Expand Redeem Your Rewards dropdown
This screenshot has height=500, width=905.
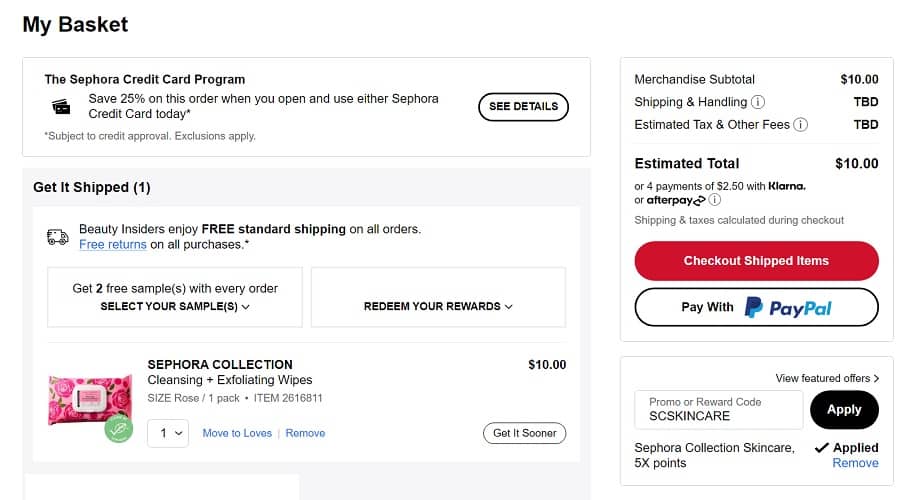coord(438,306)
